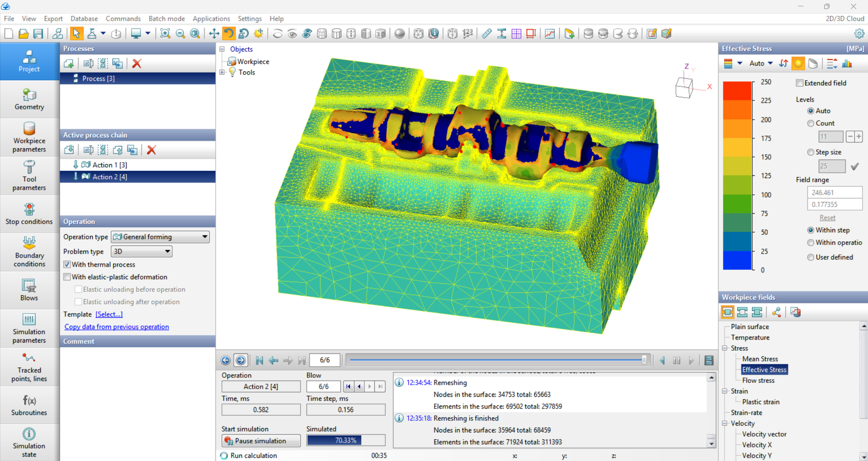This screenshot has width=868, height=461.
Task: Expand the Tools tree node
Action: click(x=222, y=72)
